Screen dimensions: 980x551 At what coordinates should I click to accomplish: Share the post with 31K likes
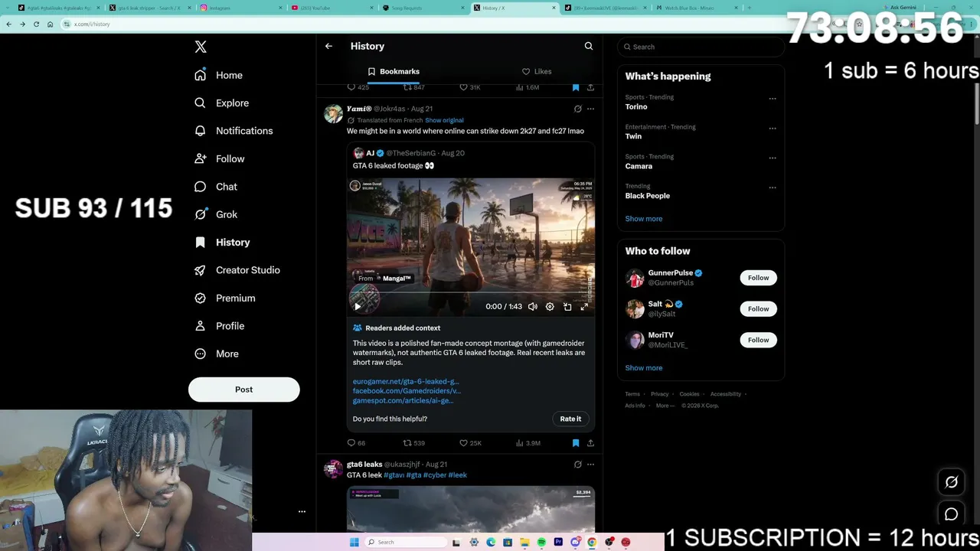tap(590, 87)
